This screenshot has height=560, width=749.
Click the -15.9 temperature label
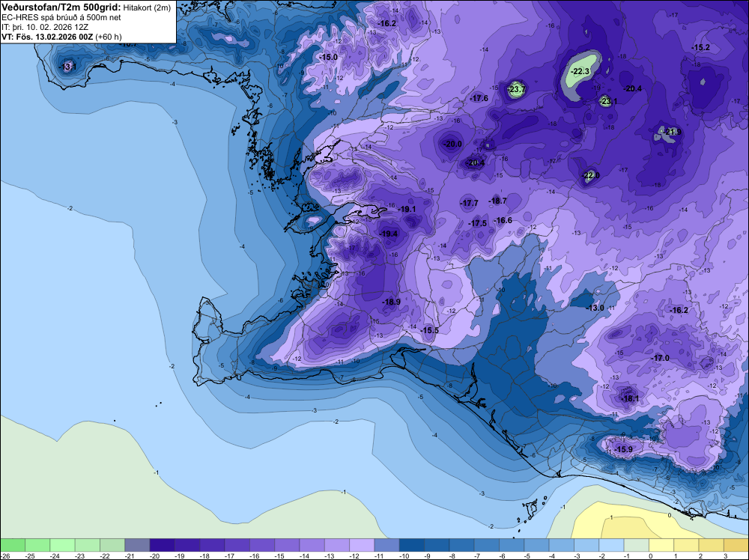pyautogui.click(x=623, y=450)
